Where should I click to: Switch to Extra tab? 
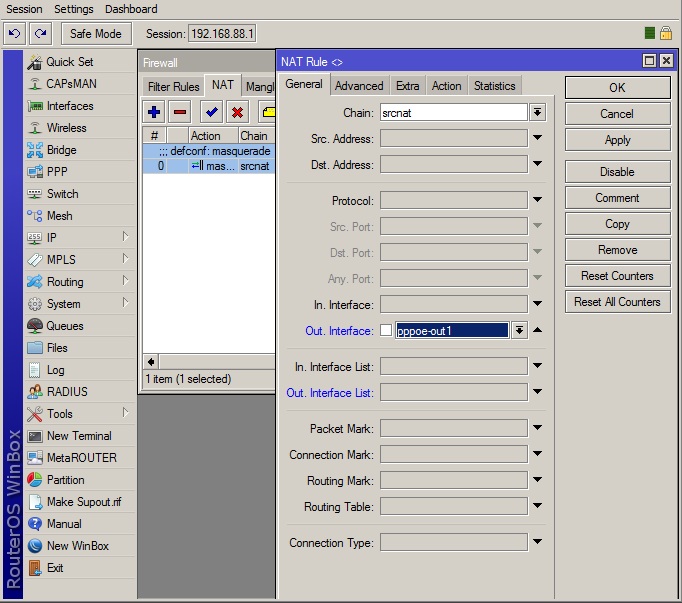point(407,86)
